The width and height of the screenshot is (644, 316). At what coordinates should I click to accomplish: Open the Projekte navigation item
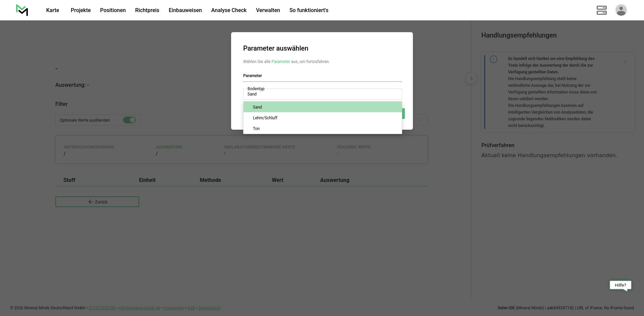click(x=80, y=10)
